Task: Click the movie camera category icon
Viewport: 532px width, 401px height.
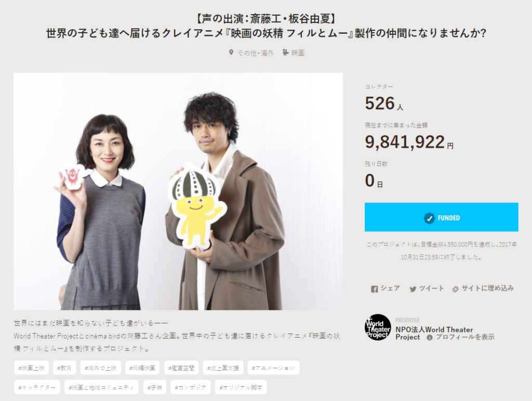Action: (286, 53)
